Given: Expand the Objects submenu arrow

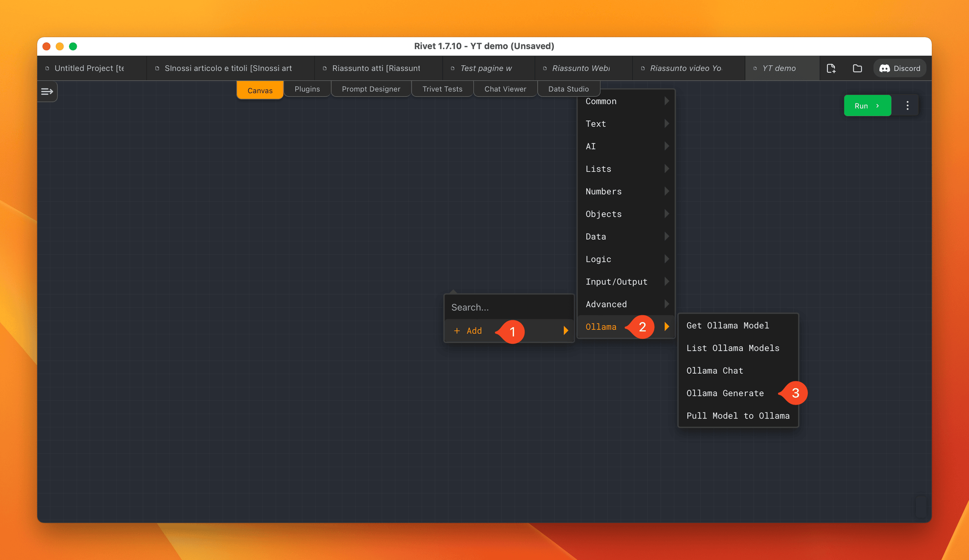Looking at the screenshot, I should coord(667,214).
